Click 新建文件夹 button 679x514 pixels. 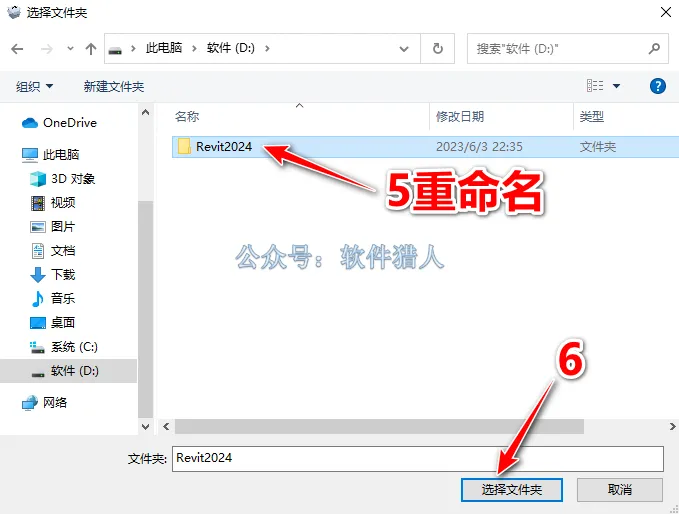click(114, 87)
